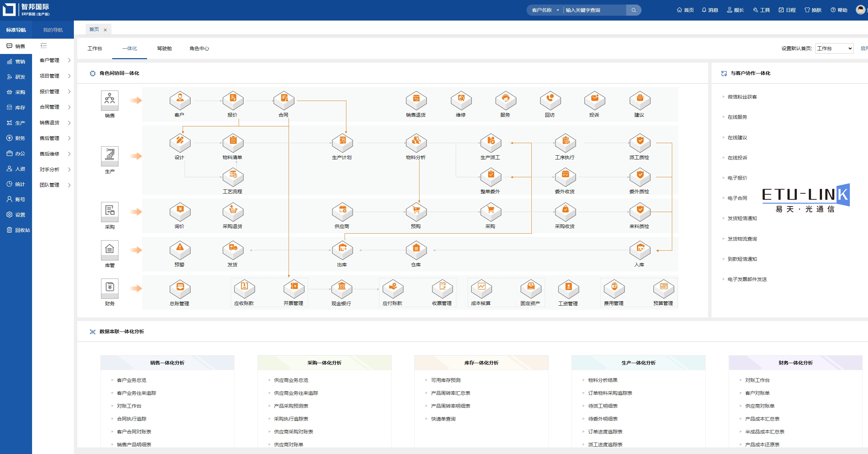Open the 总账管理 finance icon

click(x=180, y=289)
